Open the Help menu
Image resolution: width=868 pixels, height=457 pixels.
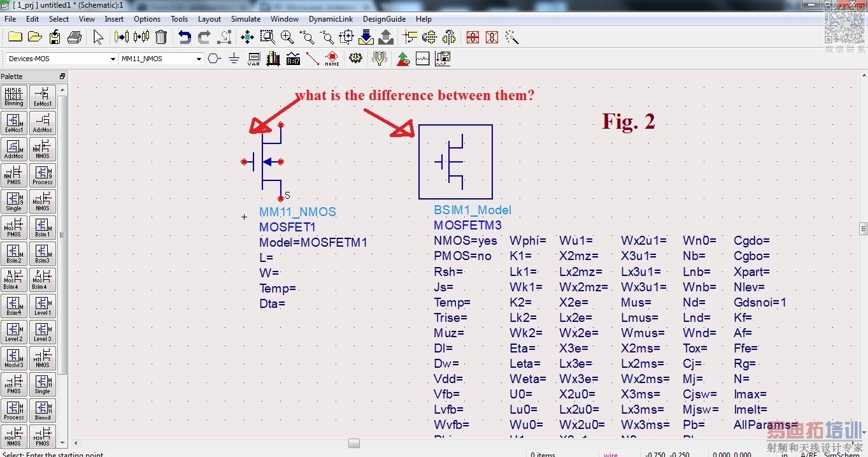tap(423, 19)
